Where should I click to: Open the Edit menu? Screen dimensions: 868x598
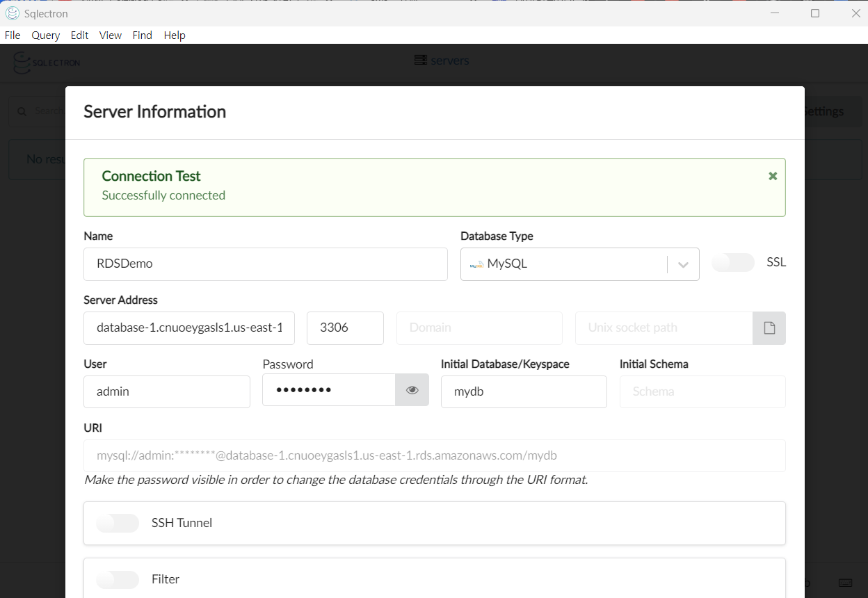pos(80,35)
